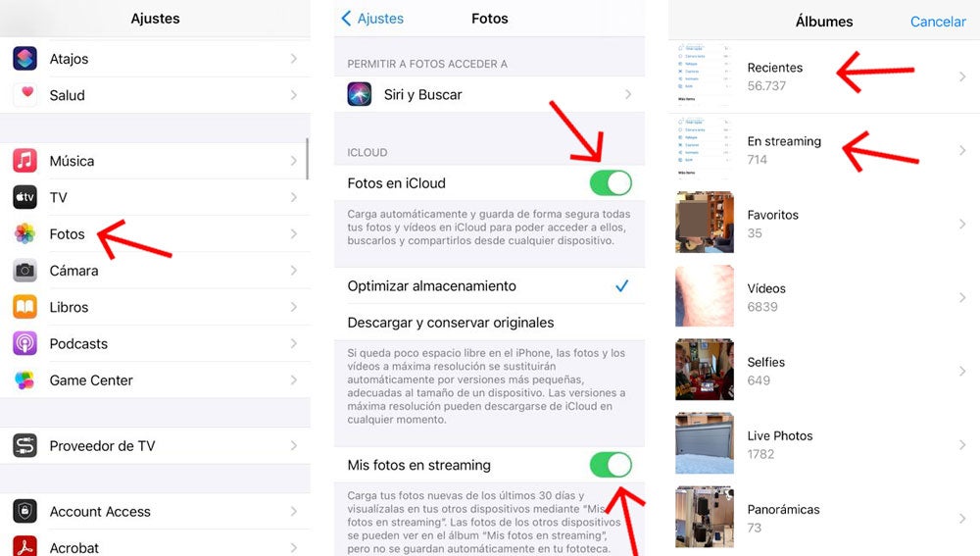Tap the Música note icon
This screenshot has width=980, height=556.
(25, 161)
